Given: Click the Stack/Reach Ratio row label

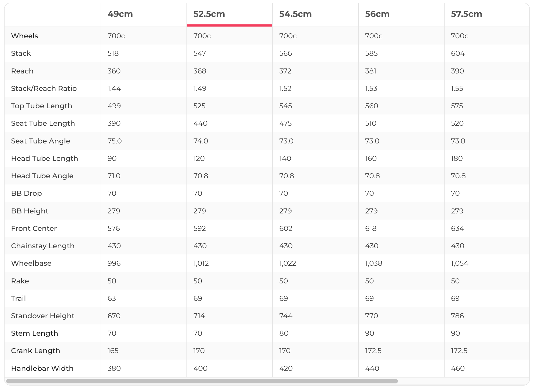Looking at the screenshot, I should (x=44, y=88).
